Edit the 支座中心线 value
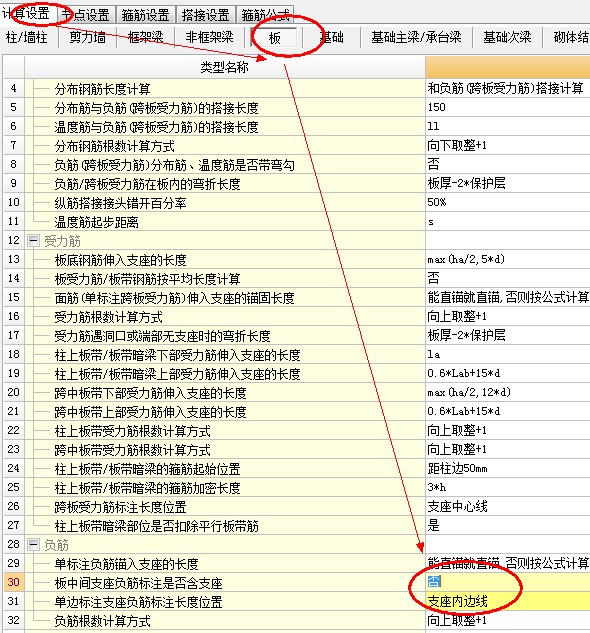Screen dimensions: 590x633 click(x=508, y=507)
